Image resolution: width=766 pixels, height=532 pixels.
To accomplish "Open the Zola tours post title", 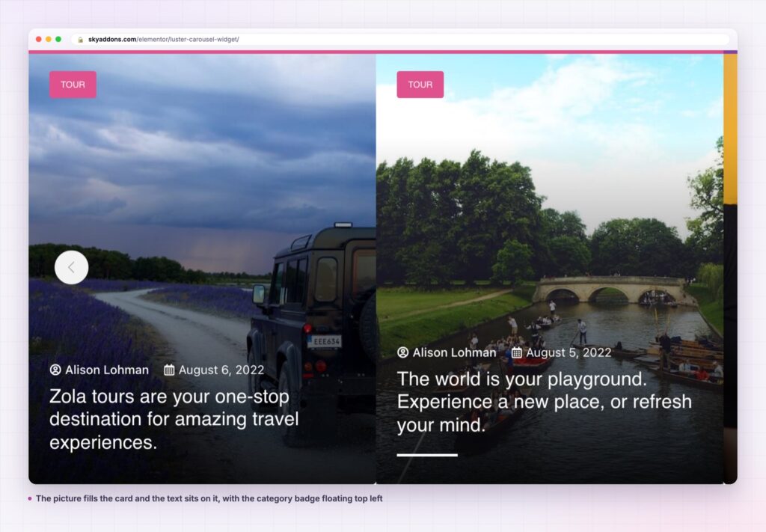I will click(x=174, y=419).
